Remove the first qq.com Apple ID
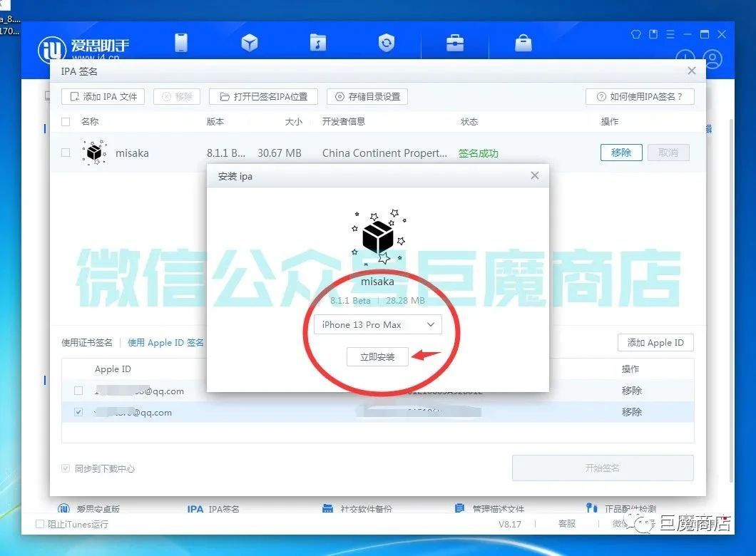The height and width of the screenshot is (556, 756). (x=632, y=391)
